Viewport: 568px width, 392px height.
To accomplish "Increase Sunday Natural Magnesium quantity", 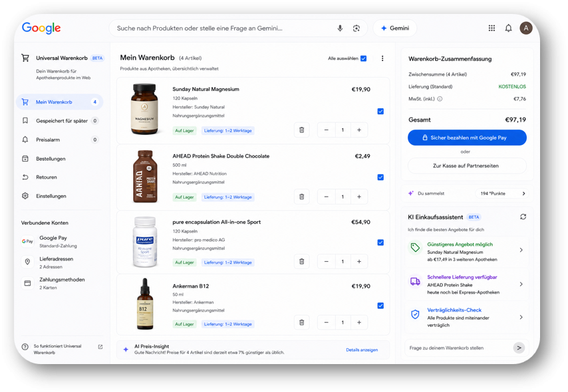I will click(359, 130).
